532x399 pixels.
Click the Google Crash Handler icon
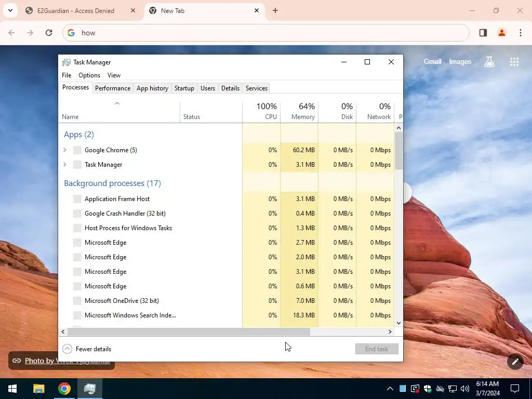coord(77,214)
